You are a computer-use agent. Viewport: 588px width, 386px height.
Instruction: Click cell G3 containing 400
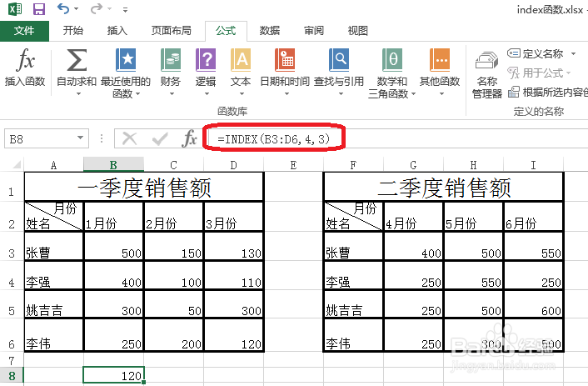(413, 246)
